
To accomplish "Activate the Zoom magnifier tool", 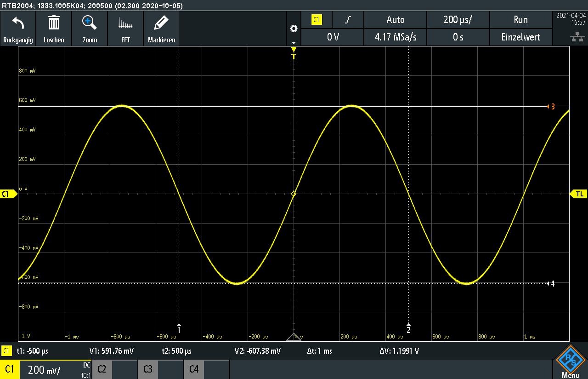I will [90, 22].
